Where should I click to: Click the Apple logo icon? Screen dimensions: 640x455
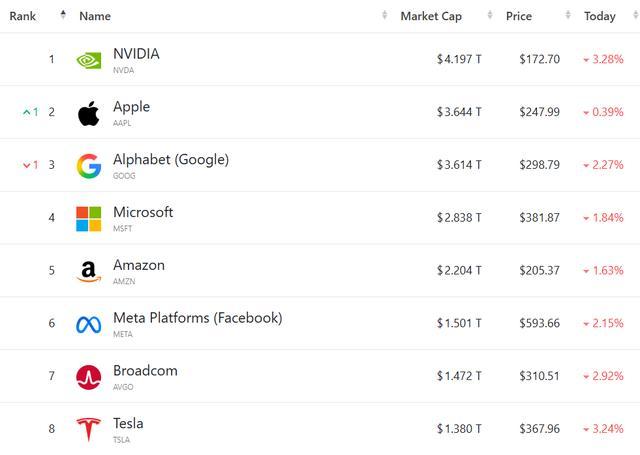click(x=89, y=113)
